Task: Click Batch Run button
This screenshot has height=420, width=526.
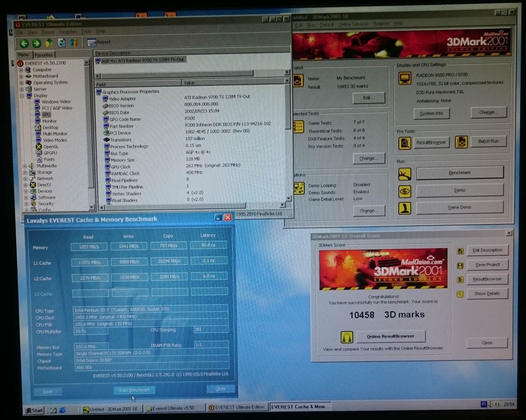Action: [x=488, y=141]
